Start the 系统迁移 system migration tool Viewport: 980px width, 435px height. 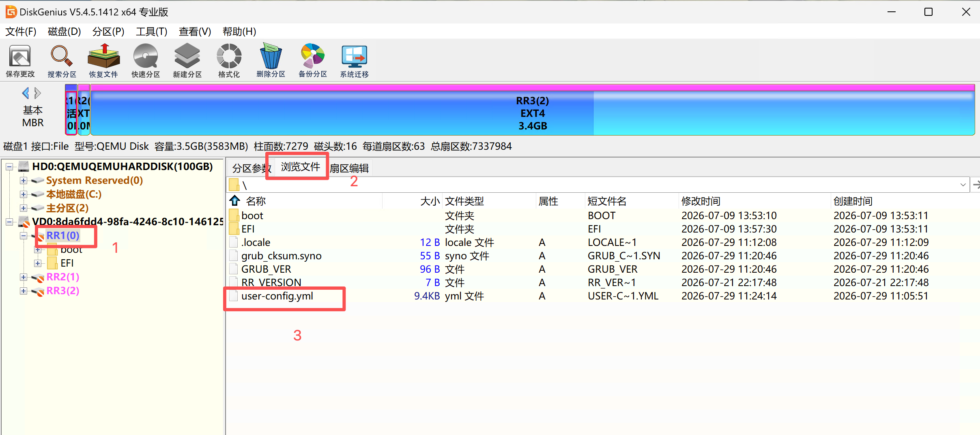(355, 61)
